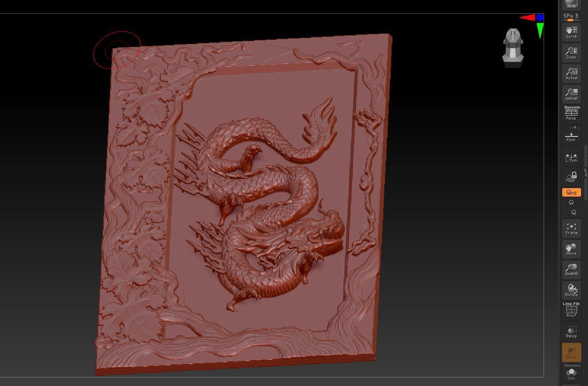Toggle Line option above PolyF

click(x=566, y=304)
